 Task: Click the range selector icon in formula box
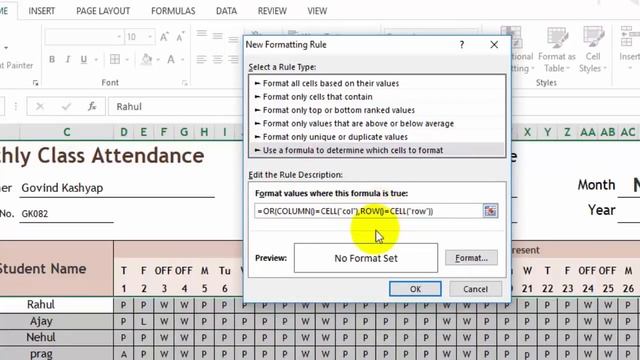pos(490,211)
